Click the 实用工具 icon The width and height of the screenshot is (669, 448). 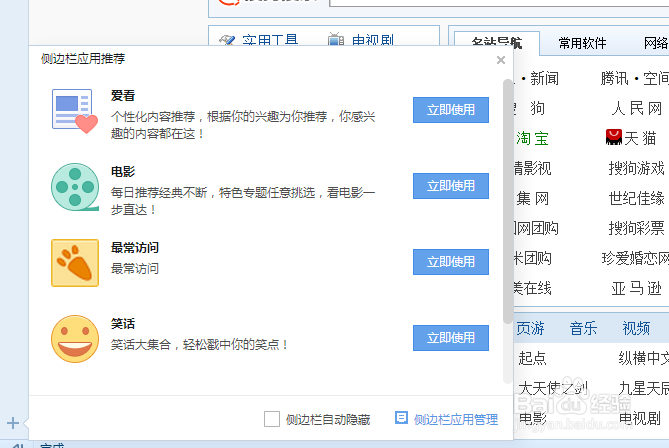(227, 41)
